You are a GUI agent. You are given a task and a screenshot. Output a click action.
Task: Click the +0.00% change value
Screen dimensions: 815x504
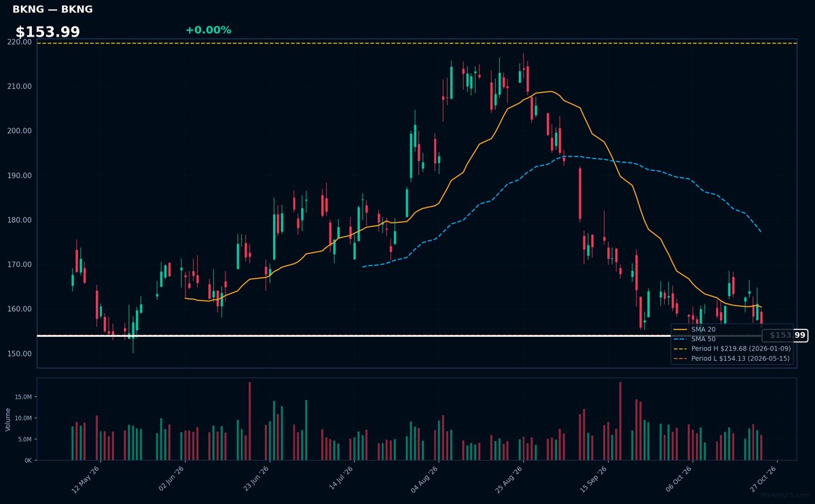tap(208, 30)
